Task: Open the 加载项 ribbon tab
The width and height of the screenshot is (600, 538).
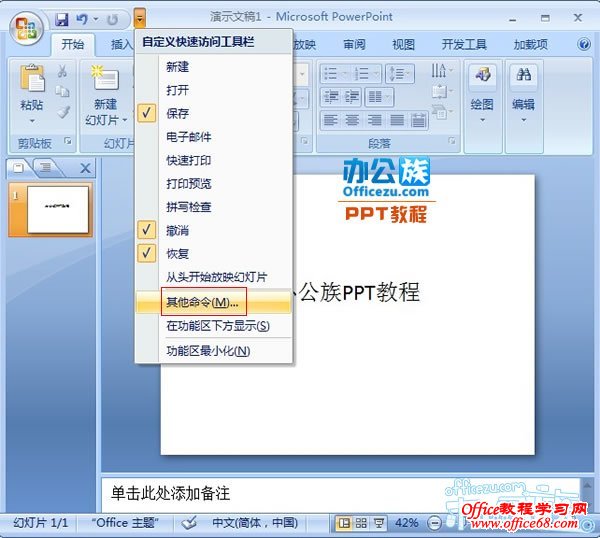Action: pos(530,45)
